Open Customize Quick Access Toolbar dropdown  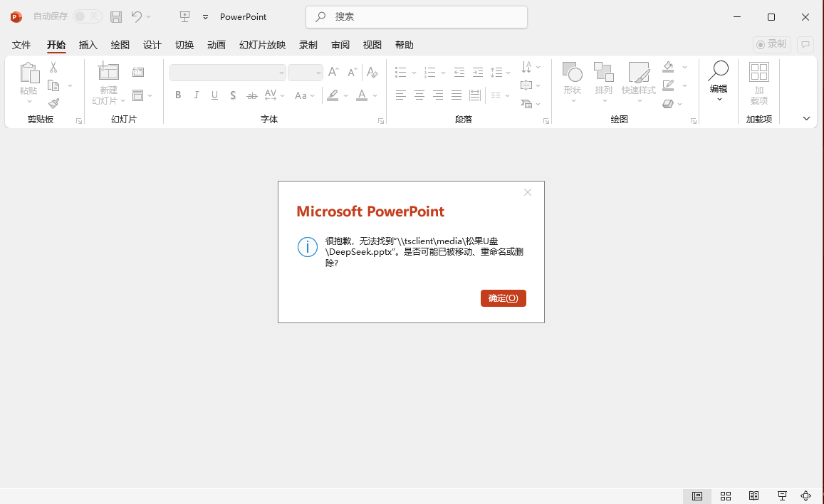point(206,17)
